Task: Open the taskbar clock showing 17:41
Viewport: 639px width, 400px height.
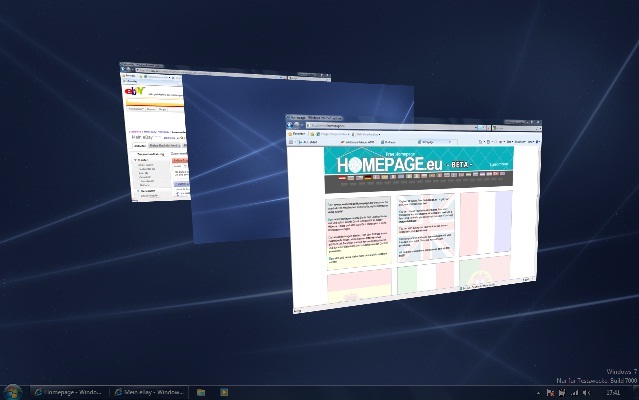Action: tap(613, 393)
